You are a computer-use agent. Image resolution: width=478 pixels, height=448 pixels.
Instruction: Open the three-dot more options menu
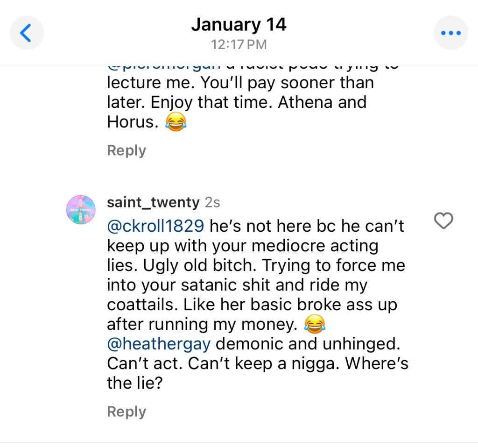(x=450, y=33)
